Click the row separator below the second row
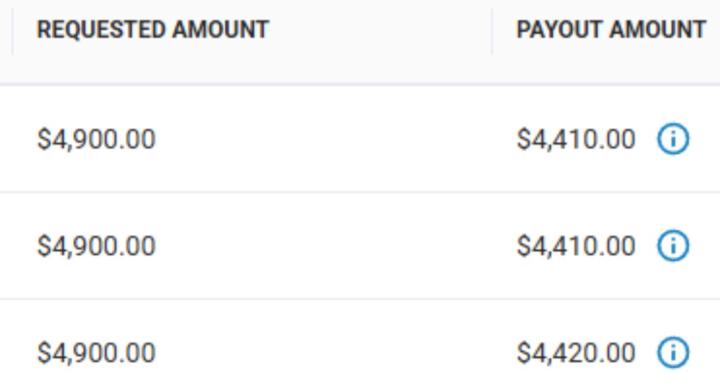 tap(360, 299)
